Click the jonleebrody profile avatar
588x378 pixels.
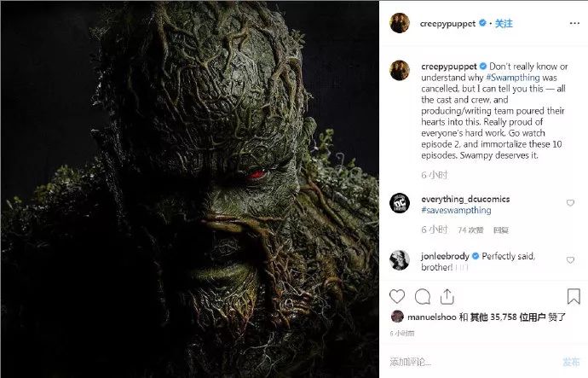pyautogui.click(x=399, y=259)
